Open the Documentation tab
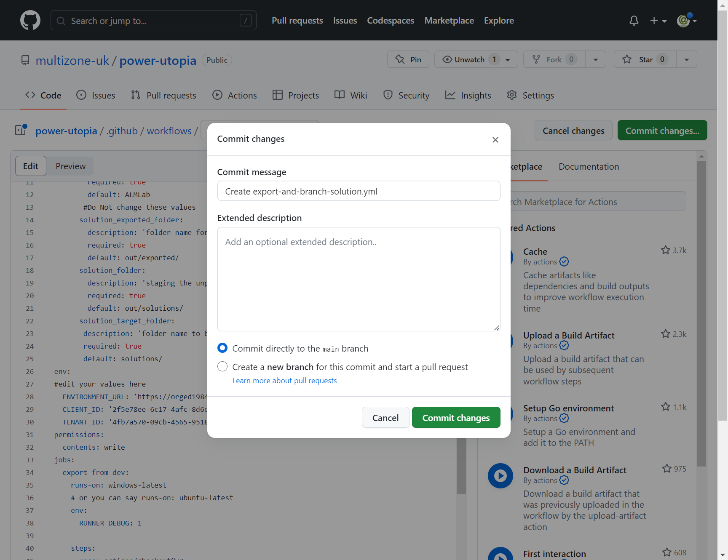 click(x=589, y=166)
